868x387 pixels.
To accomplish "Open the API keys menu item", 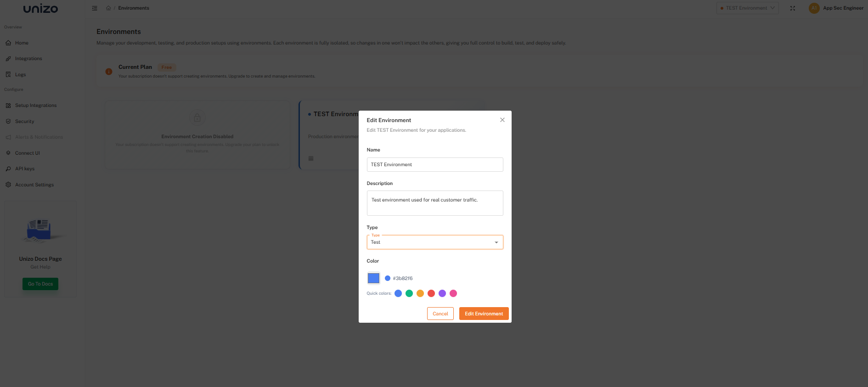I will (x=25, y=169).
